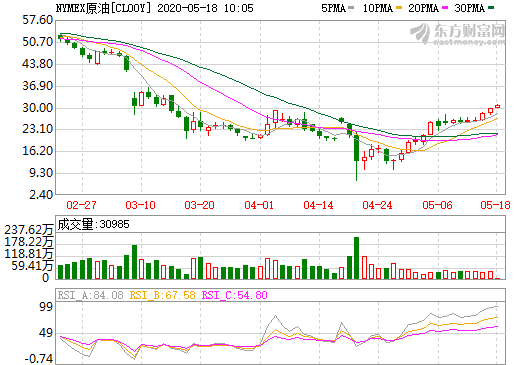Click the 30PMA green legend swatch

pos(491,8)
